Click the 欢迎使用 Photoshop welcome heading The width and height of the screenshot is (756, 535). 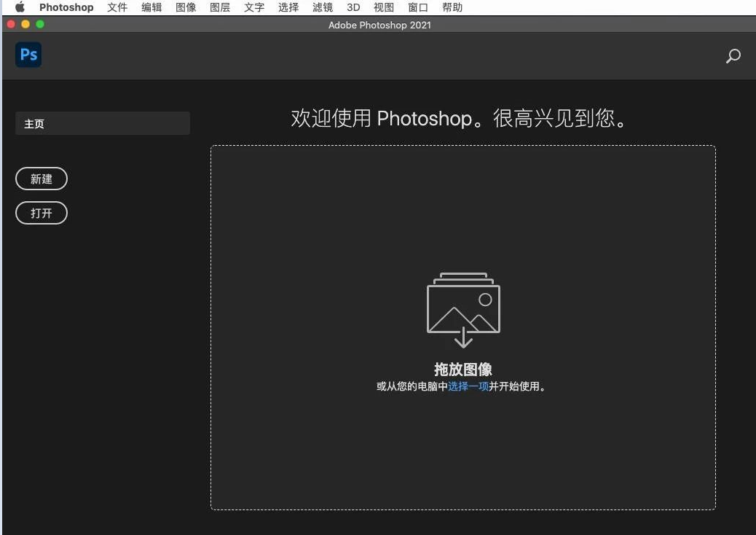pyautogui.click(x=459, y=117)
